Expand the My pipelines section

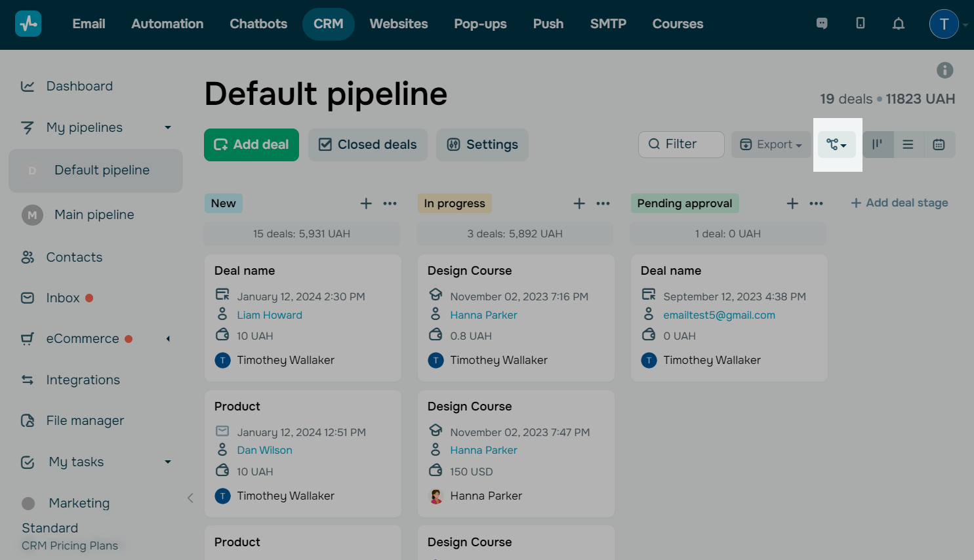pos(168,127)
